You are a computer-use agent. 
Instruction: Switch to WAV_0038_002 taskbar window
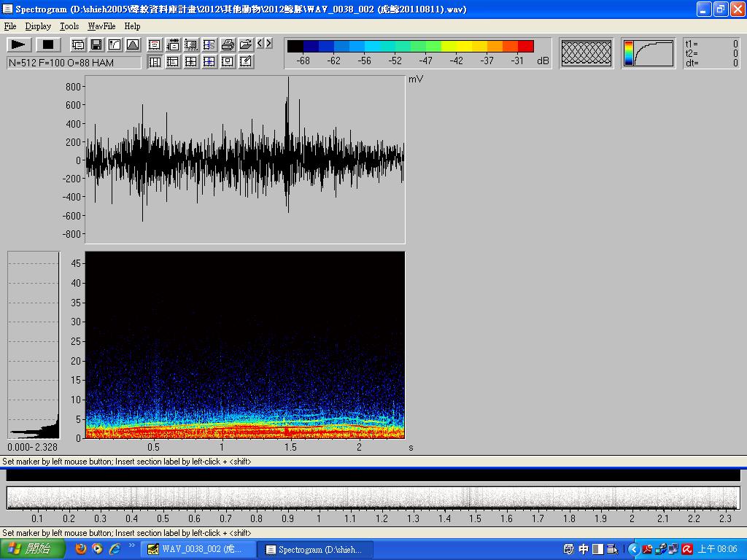[198, 549]
